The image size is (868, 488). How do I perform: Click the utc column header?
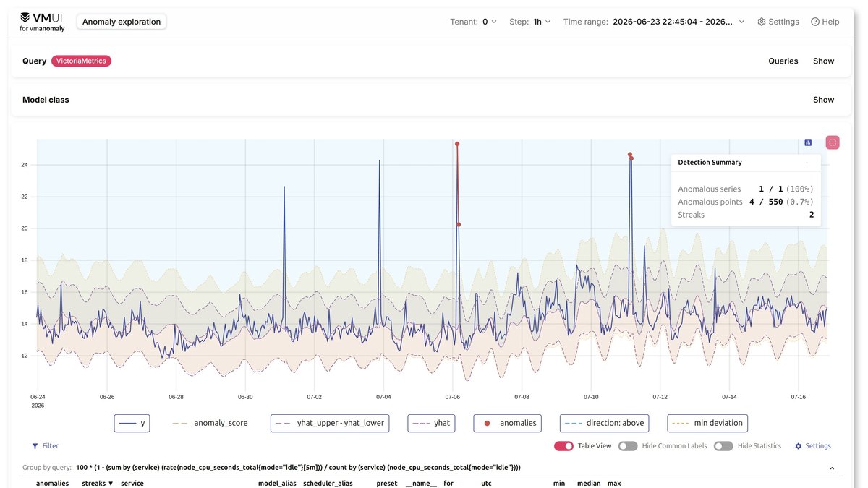click(x=486, y=483)
